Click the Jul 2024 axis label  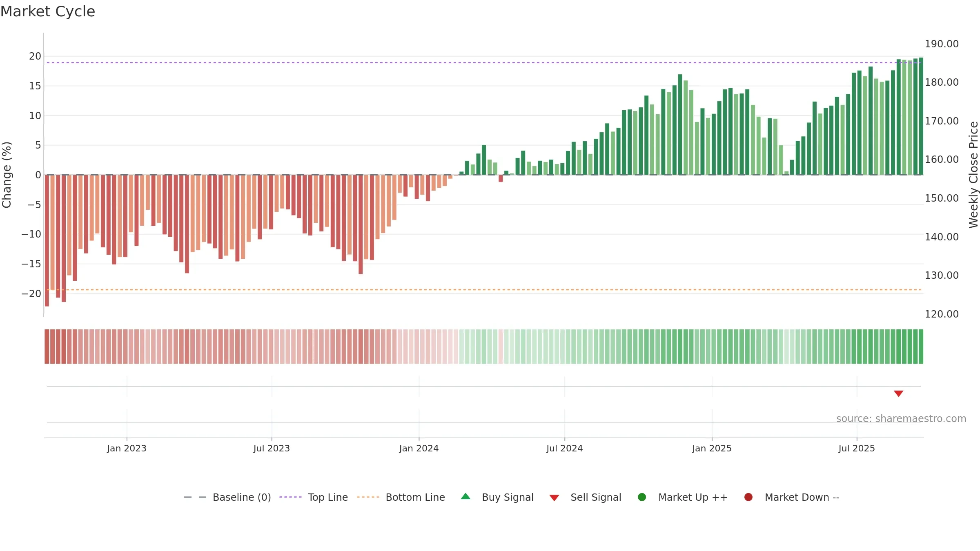[x=565, y=448]
